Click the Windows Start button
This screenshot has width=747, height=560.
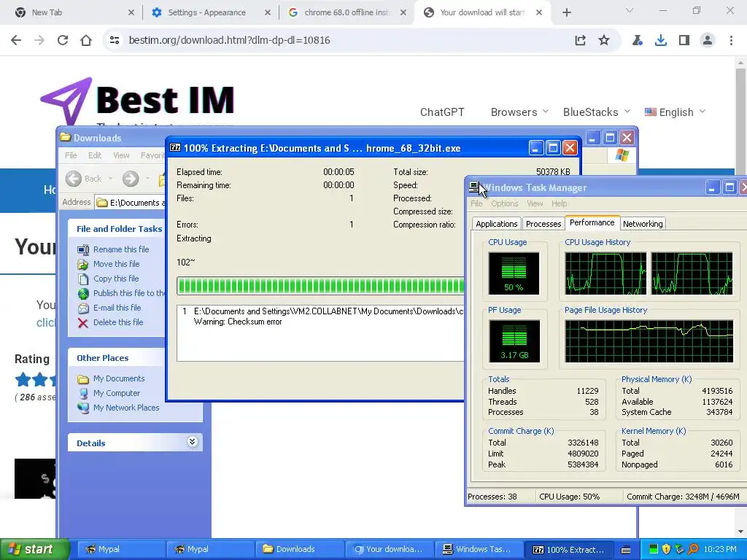(34, 550)
